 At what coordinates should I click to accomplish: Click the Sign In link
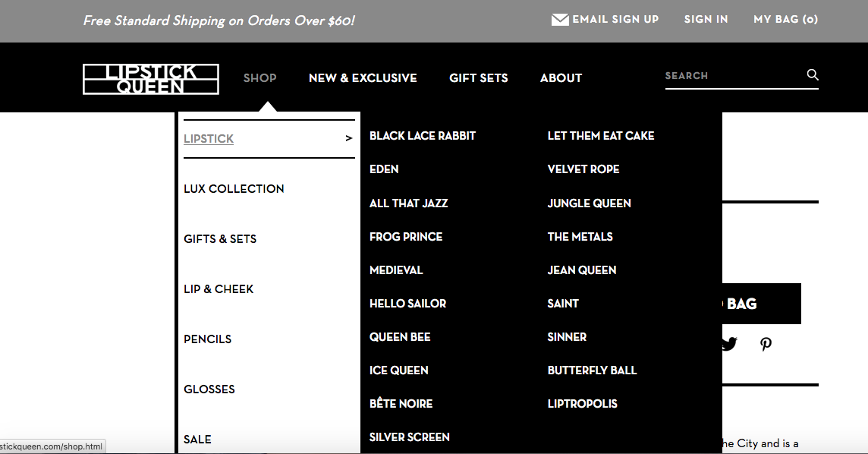tap(706, 20)
